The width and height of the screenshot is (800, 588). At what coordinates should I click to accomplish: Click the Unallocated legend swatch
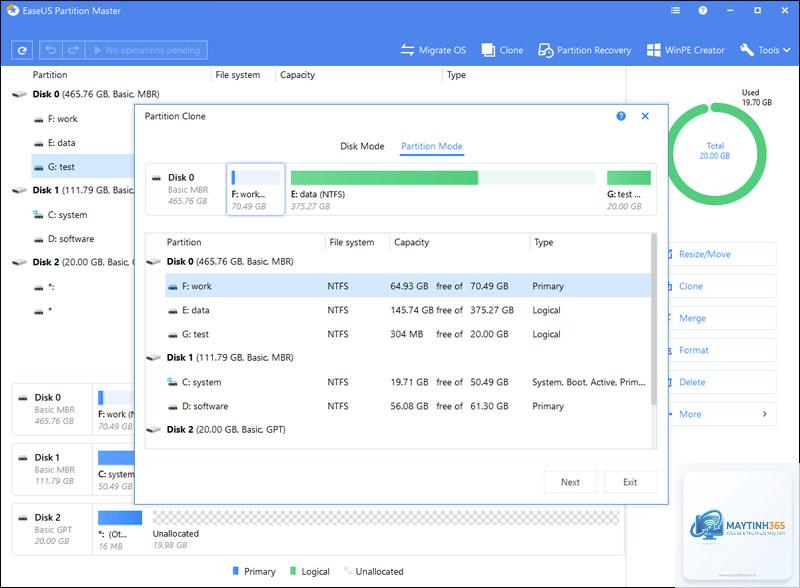(x=348, y=571)
